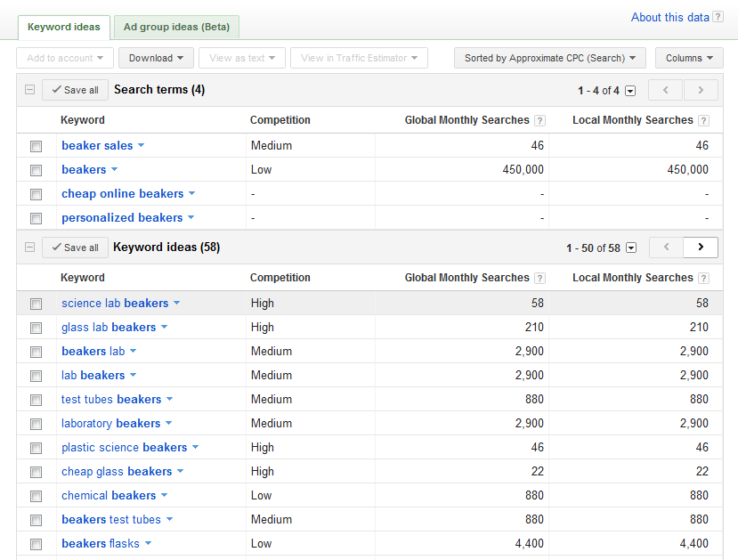The height and width of the screenshot is (560, 738).
Task: Click help icon beside Global Monthly Searches in Keyword ideas
Action: (539, 279)
